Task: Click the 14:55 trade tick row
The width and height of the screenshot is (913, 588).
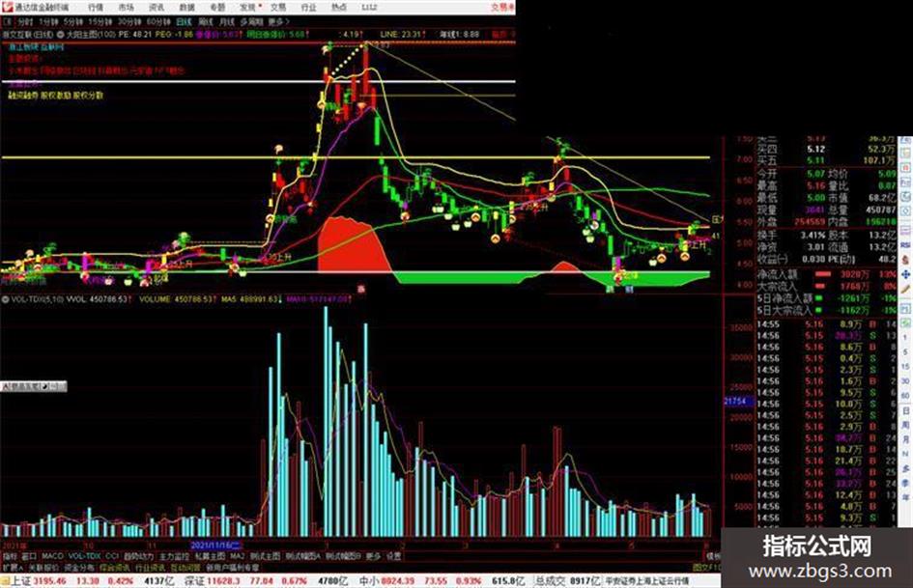Action: click(x=827, y=324)
